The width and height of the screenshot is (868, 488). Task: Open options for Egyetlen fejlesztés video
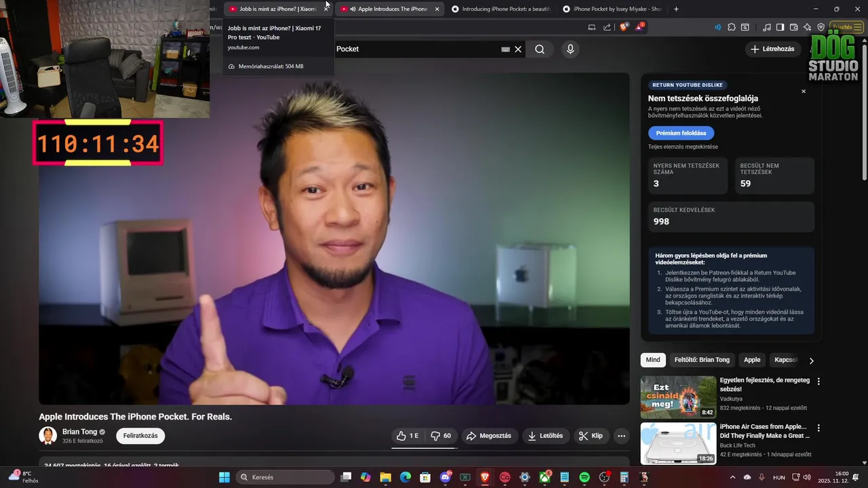[818, 382]
